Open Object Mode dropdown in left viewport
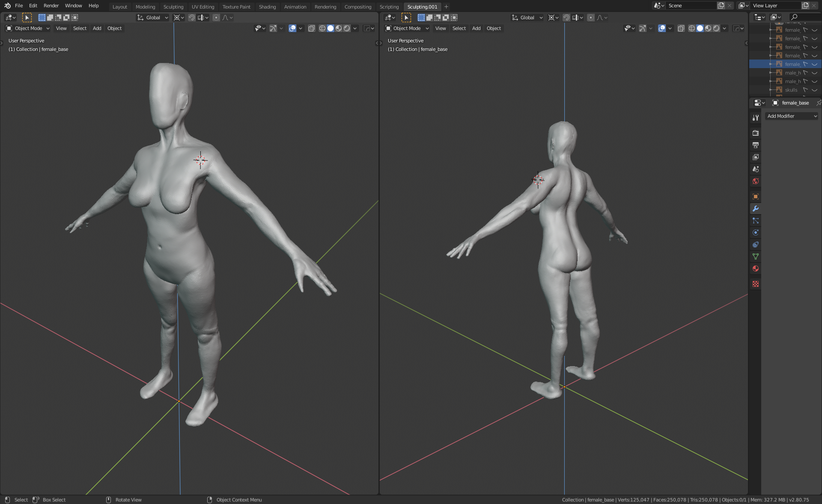822x504 pixels. pyautogui.click(x=28, y=28)
